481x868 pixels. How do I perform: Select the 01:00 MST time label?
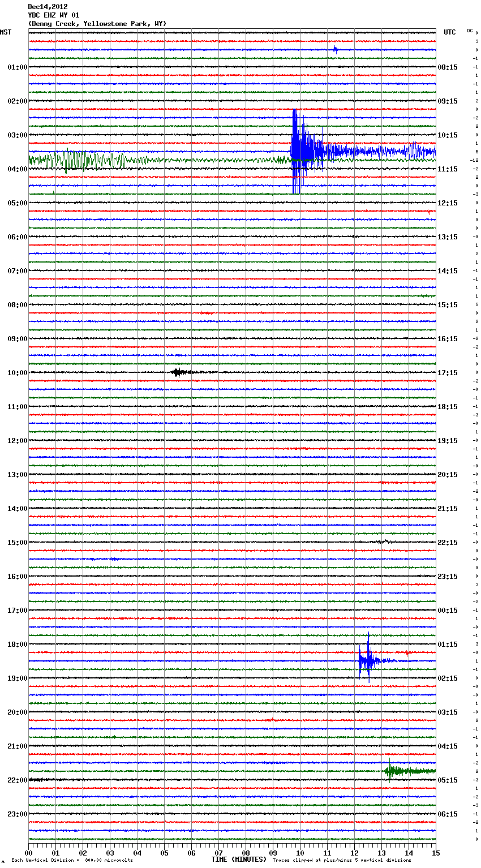pos(18,67)
